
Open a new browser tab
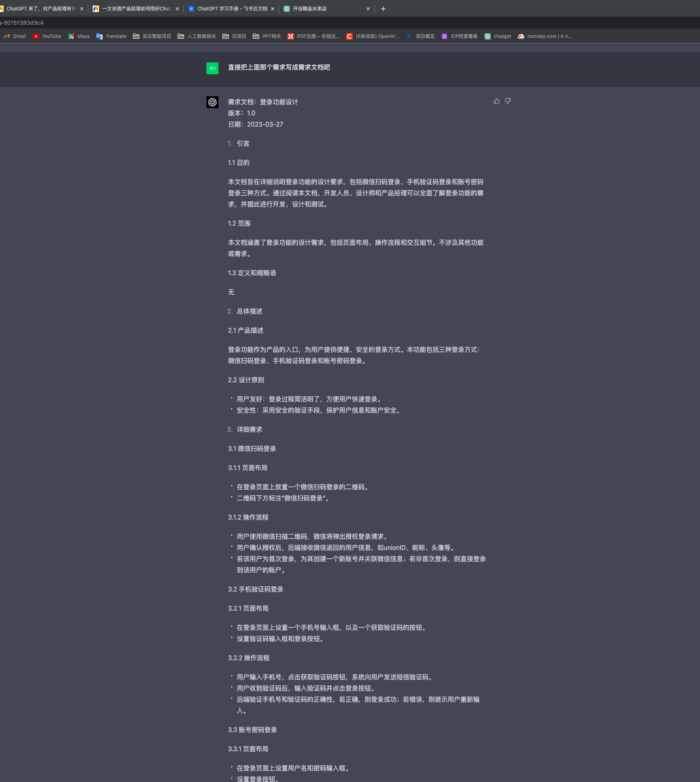click(383, 9)
